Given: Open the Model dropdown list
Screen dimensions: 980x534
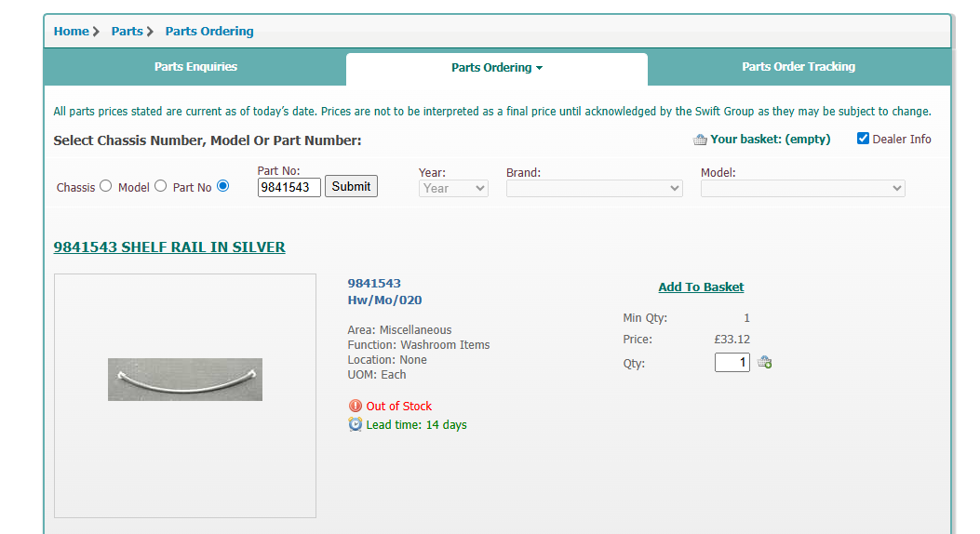Looking at the screenshot, I should 802,188.
